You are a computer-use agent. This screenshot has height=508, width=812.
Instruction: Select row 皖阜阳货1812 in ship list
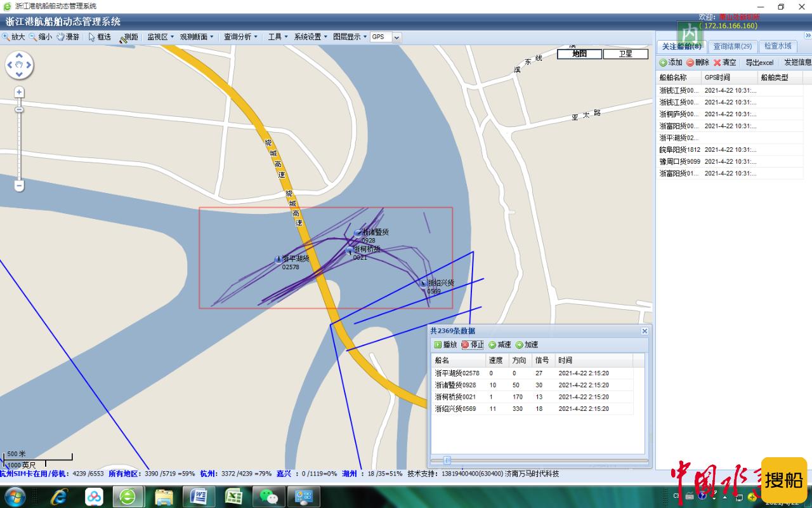coord(731,150)
